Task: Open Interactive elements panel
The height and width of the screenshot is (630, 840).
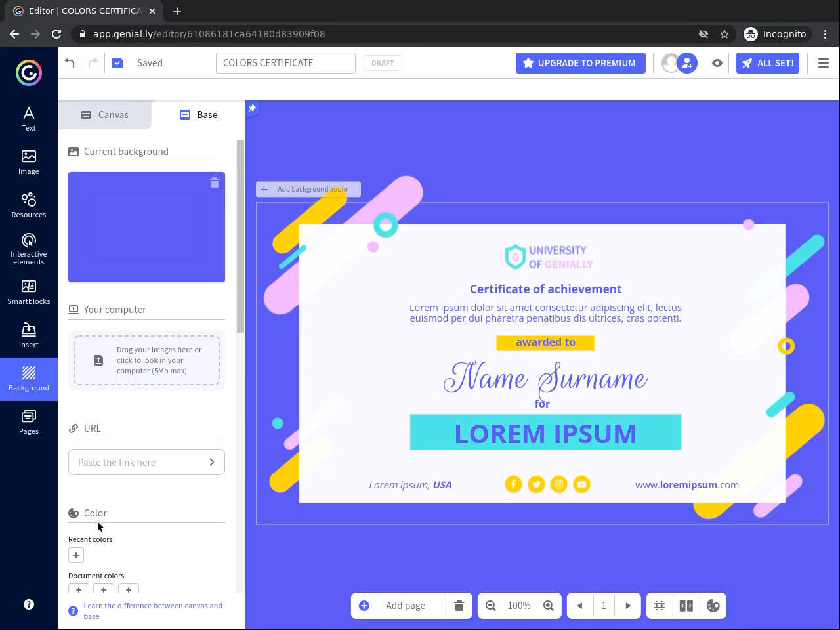Action: (29, 249)
